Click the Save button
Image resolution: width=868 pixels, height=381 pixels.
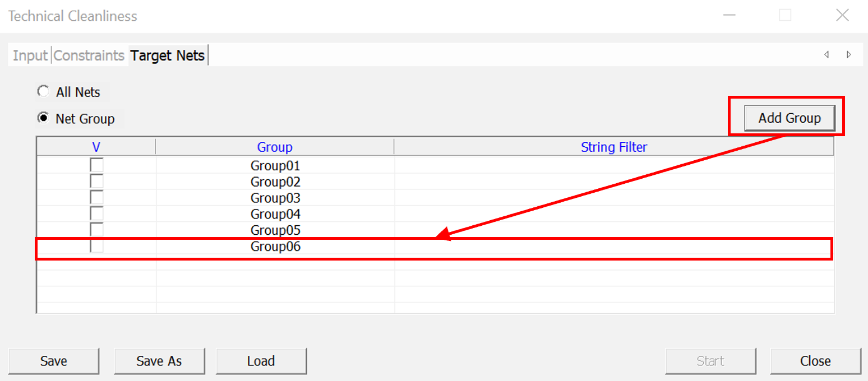[x=54, y=361]
